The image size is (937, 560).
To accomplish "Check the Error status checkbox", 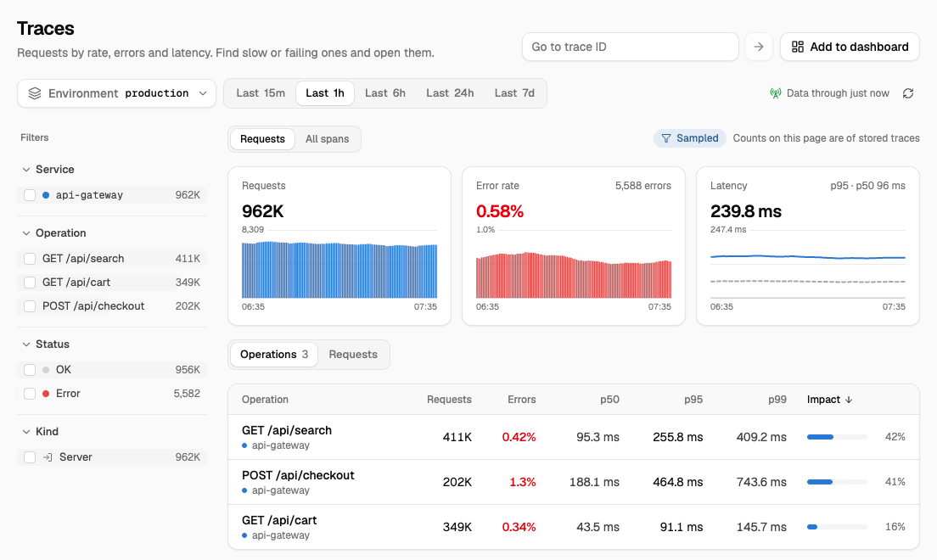I will pos(29,393).
